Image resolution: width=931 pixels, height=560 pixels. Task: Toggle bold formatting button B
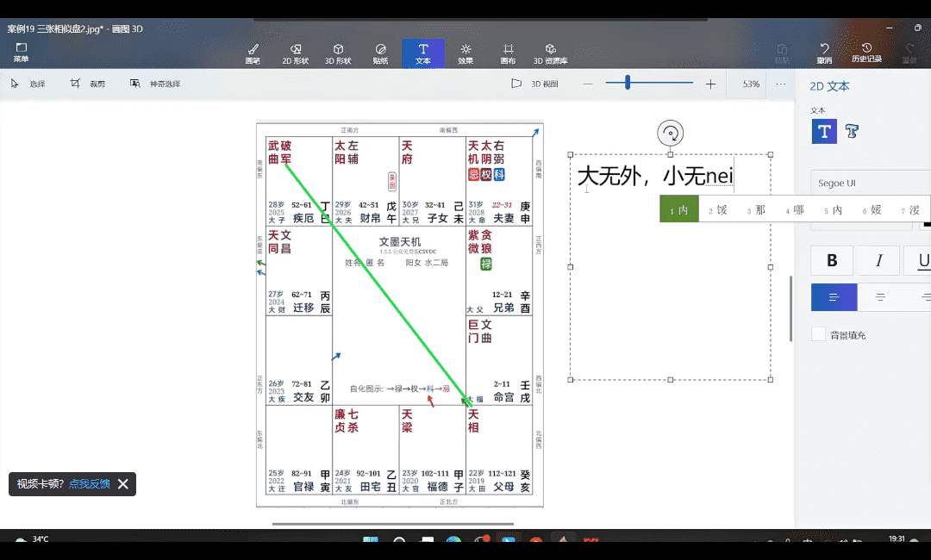(x=832, y=260)
